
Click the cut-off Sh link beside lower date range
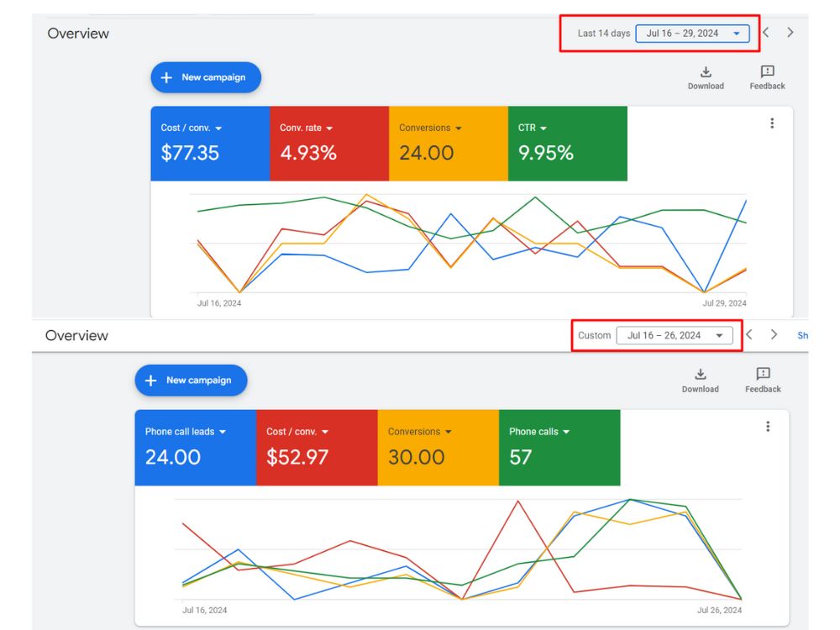[802, 335]
